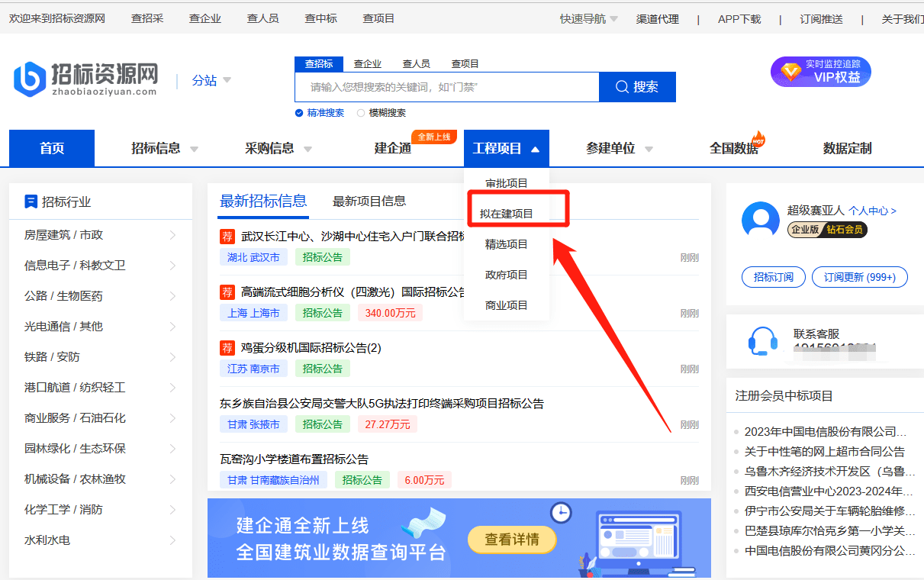Expand 信息电子 / 科教文卫 category chevron
This screenshot has width=924, height=580.
(x=172, y=266)
